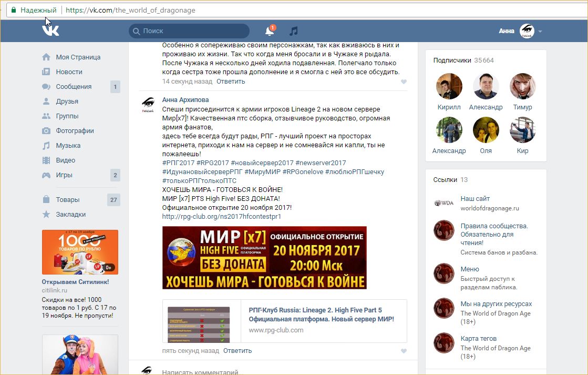Open Музыка sidebar link
588x375 pixels.
[68, 146]
